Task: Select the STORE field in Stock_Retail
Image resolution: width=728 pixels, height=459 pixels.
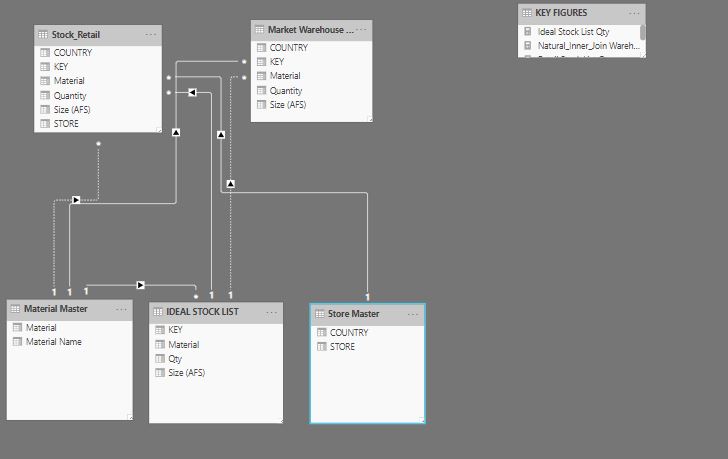Action: pos(98,123)
